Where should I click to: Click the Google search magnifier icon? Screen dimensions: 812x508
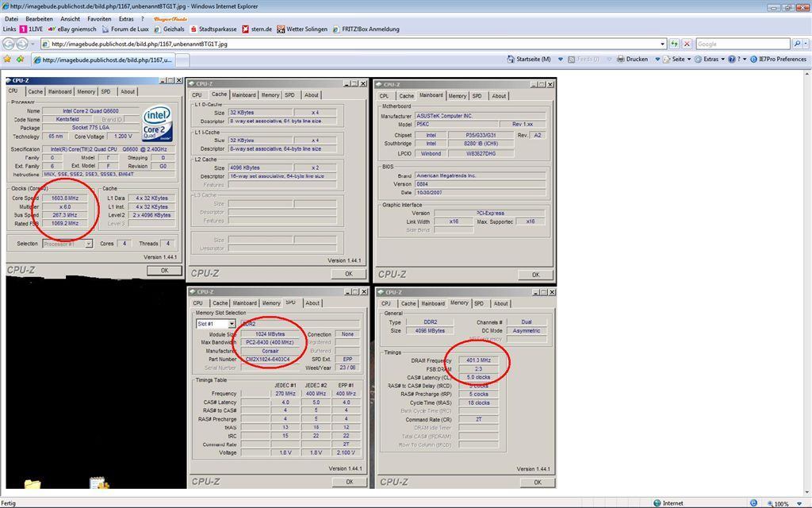(x=797, y=44)
